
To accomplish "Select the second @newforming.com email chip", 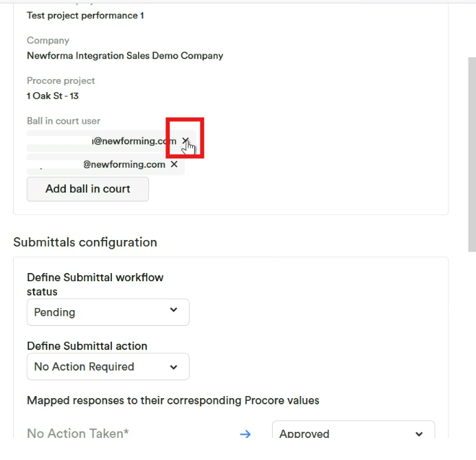I will tap(106, 164).
